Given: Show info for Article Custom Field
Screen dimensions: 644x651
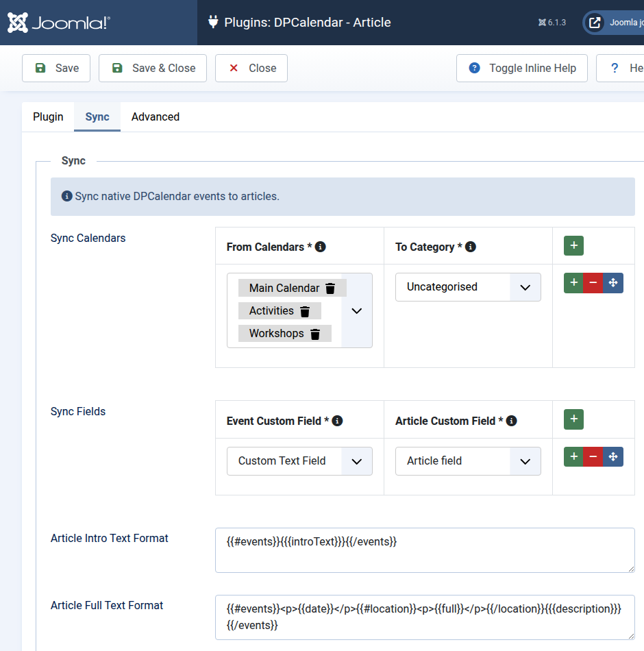Looking at the screenshot, I should 512,421.
